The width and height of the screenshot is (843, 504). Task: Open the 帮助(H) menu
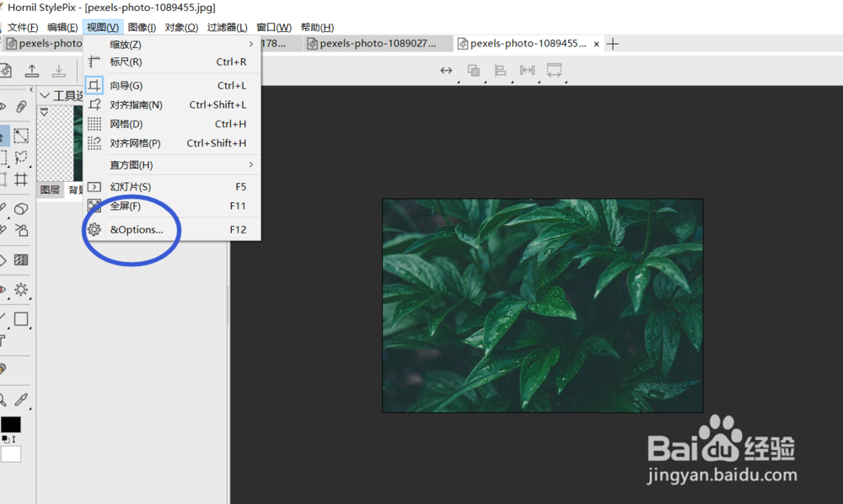[x=317, y=27]
